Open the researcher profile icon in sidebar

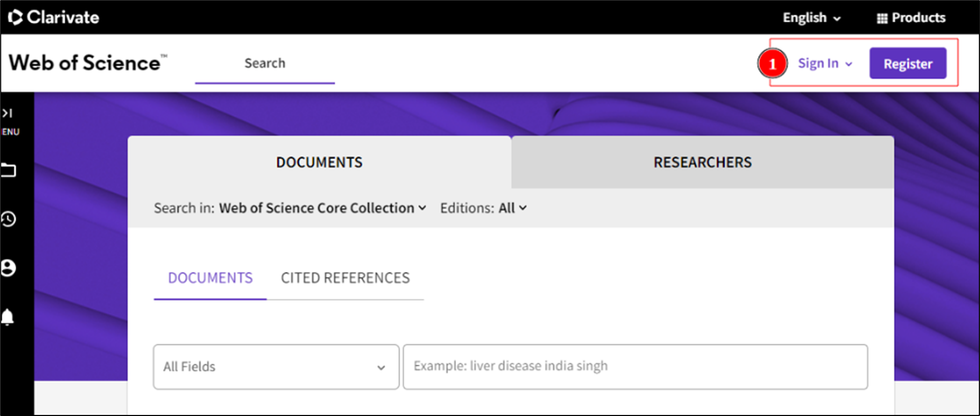[8, 268]
